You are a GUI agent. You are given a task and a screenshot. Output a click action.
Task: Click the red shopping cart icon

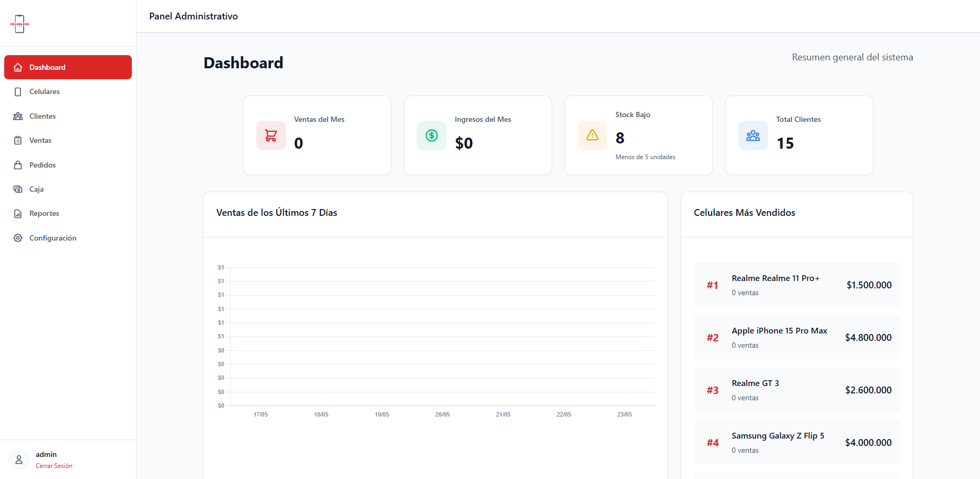click(x=271, y=136)
